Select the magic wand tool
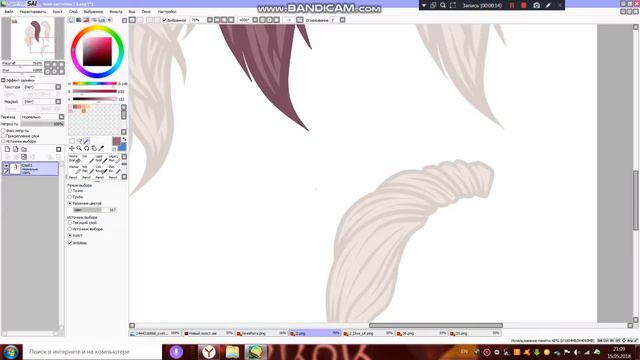This screenshot has height=360, width=640. click(87, 141)
